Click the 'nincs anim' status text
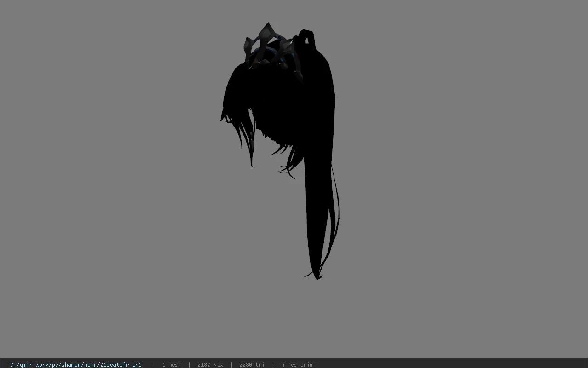Screen dimensions: 588x368 (297, 365)
